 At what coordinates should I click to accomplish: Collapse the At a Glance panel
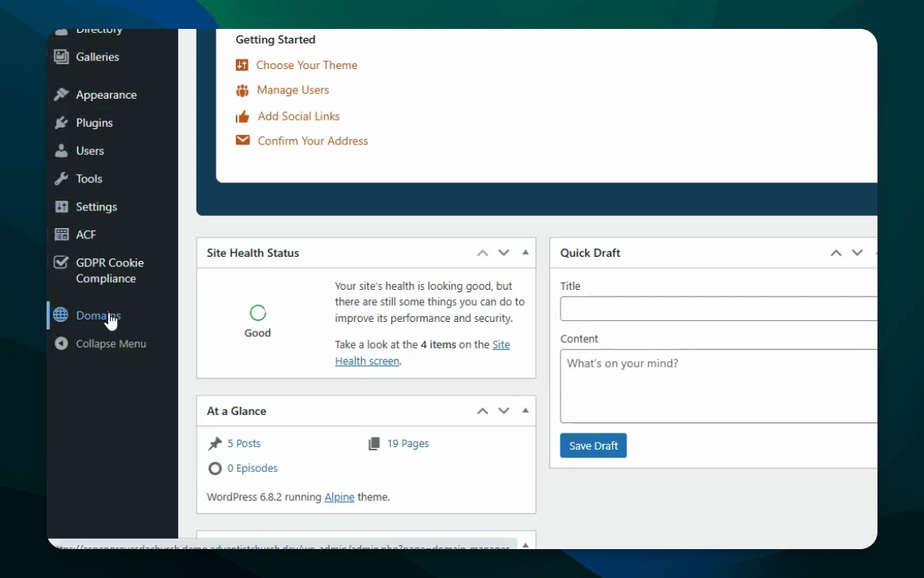coord(525,410)
